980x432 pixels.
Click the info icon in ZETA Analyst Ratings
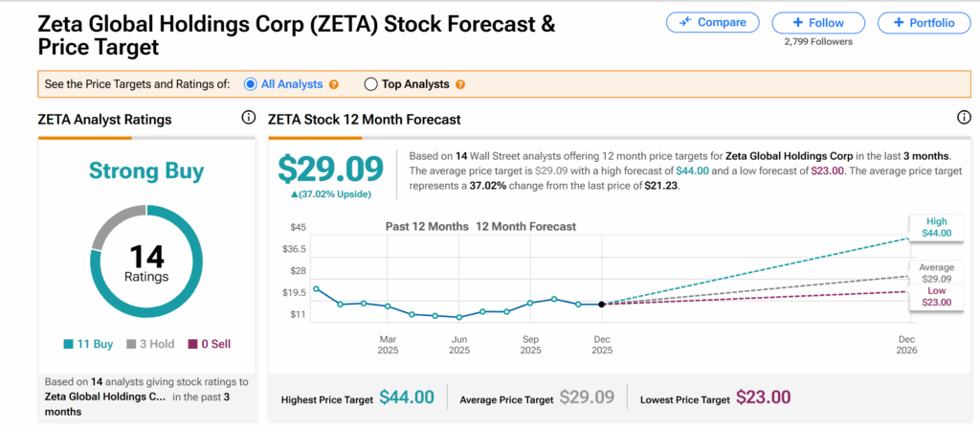pyautogui.click(x=248, y=118)
